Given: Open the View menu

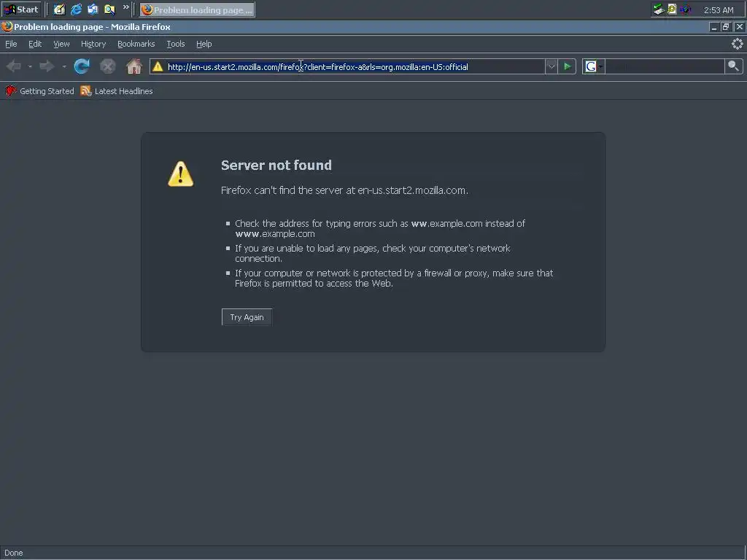Looking at the screenshot, I should click(x=61, y=44).
